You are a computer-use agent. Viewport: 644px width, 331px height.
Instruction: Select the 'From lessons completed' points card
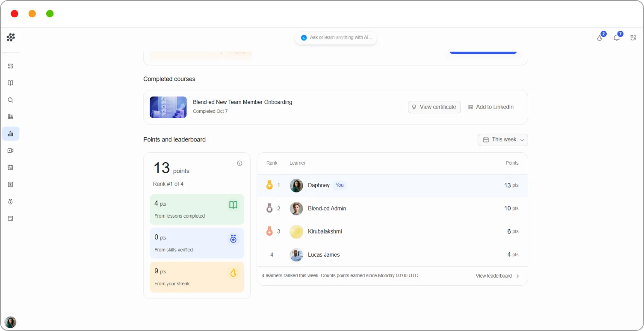(x=197, y=210)
